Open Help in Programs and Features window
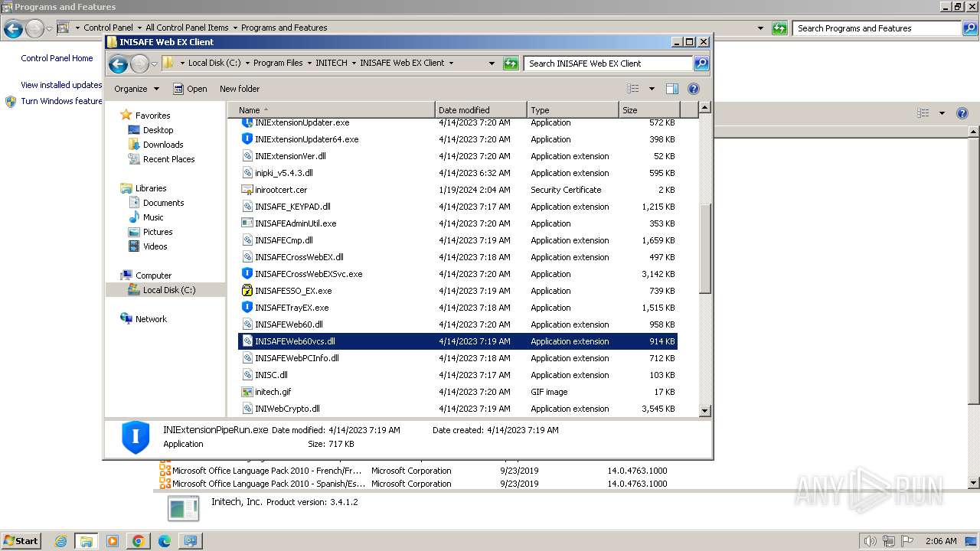980x551 pixels. [x=962, y=113]
